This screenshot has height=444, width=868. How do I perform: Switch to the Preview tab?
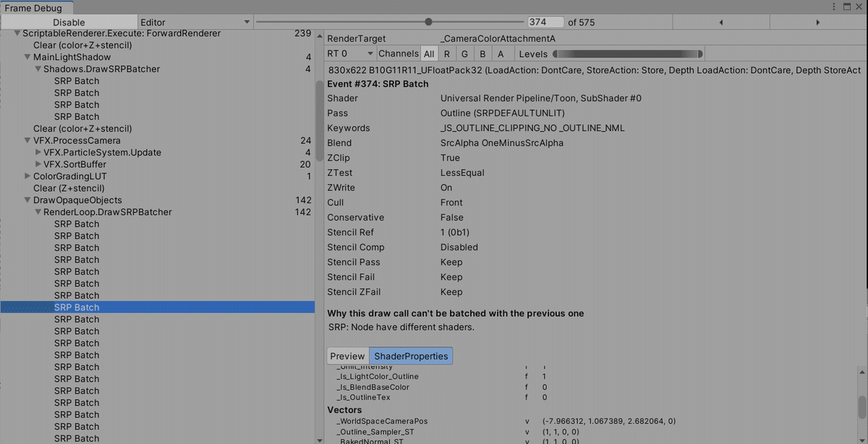(348, 356)
